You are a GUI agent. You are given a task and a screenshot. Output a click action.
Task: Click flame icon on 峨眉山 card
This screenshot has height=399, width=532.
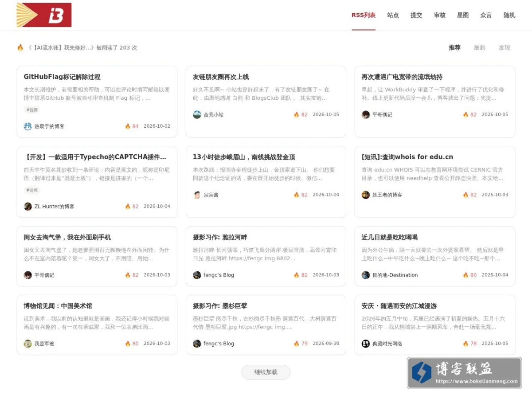[297, 195]
